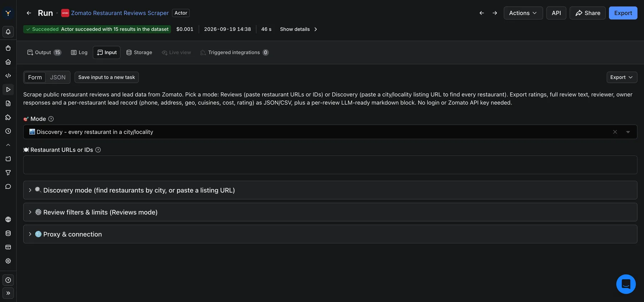Open Development code-brackets icon in sidebar
This screenshot has height=302, width=644.
click(x=8, y=76)
